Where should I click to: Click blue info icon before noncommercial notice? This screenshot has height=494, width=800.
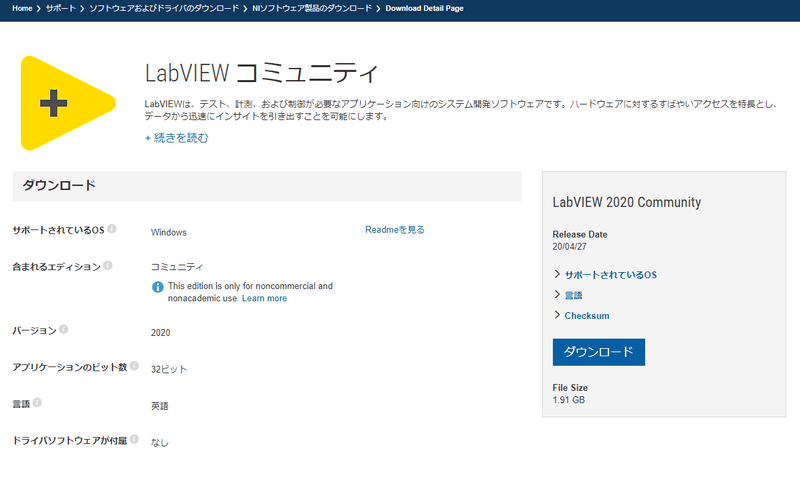point(158,287)
